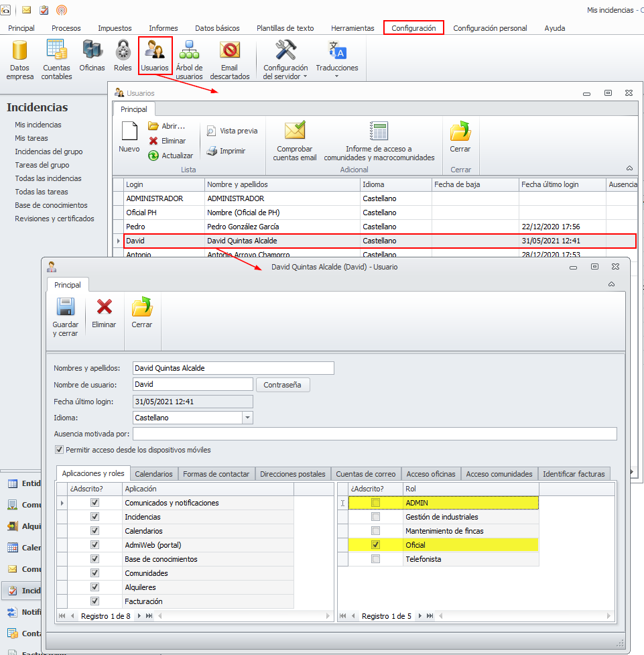Click Cerrar in the Usuarios window ribbon
Screen dimensions: 644x655
point(460,137)
